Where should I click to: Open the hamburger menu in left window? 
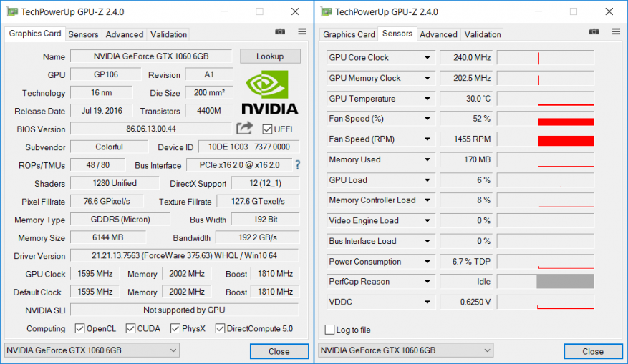302,32
